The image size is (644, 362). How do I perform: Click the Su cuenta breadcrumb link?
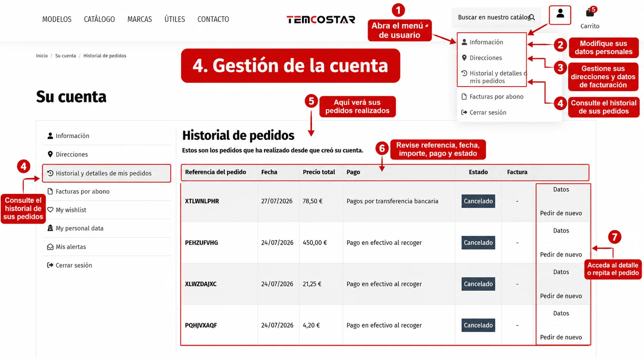[x=65, y=56]
